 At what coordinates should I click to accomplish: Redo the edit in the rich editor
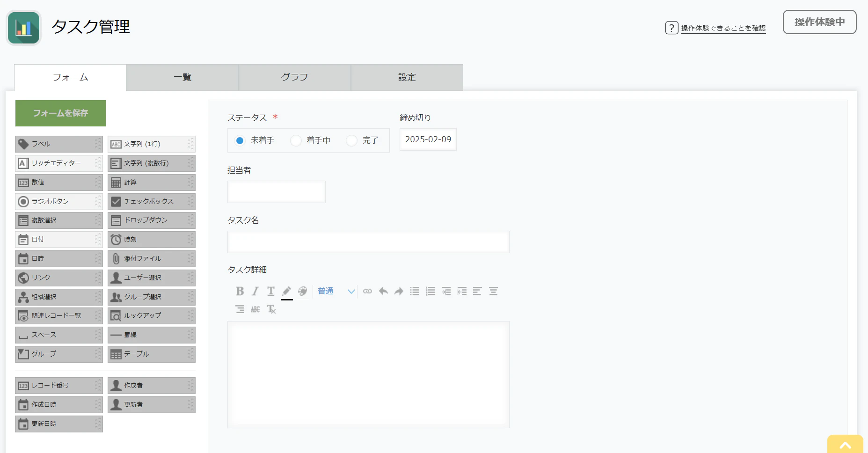pos(399,292)
